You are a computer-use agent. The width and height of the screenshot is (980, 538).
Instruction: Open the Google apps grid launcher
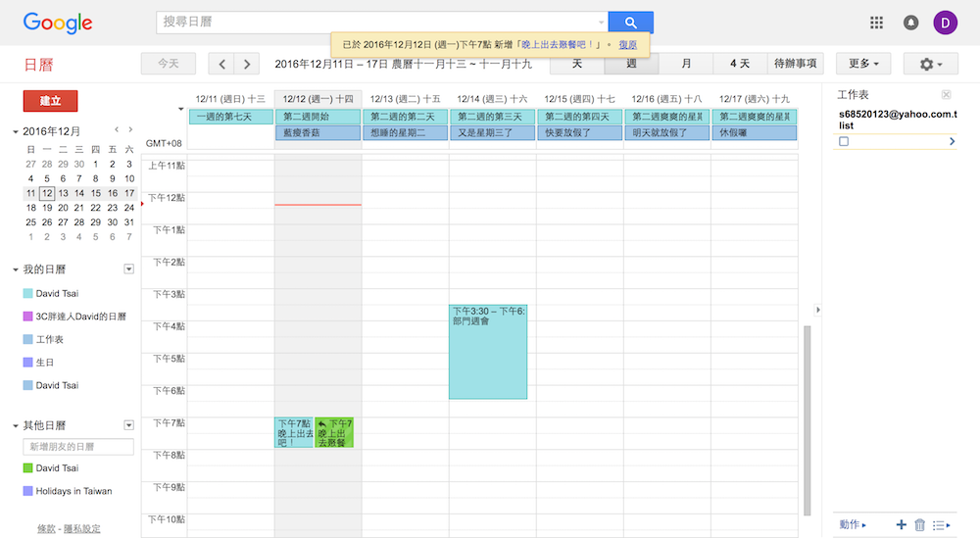(x=876, y=23)
